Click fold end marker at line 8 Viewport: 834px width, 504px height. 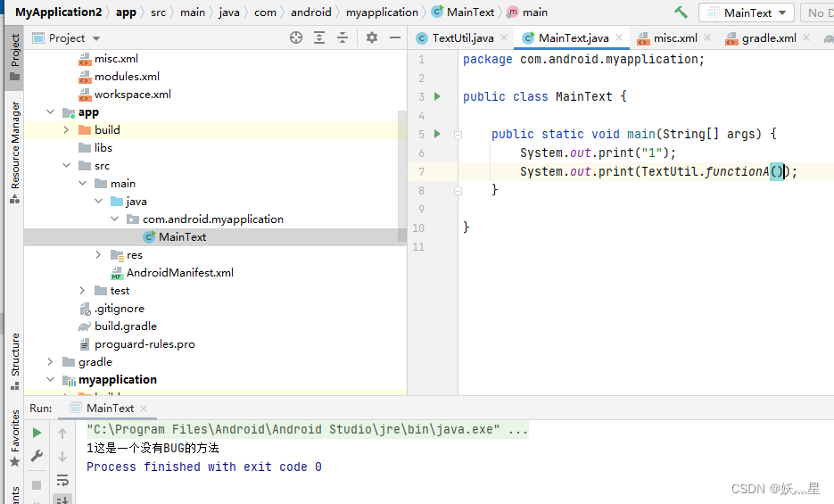tap(458, 190)
